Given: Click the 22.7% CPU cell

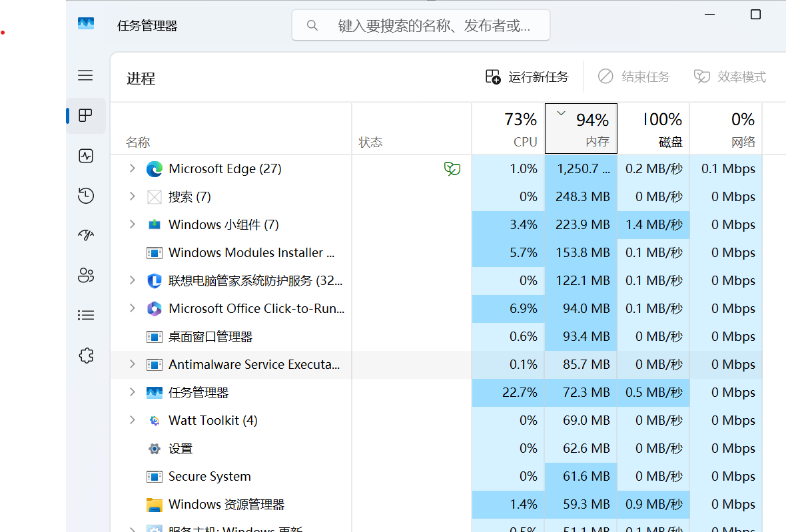Looking at the screenshot, I should point(508,392).
